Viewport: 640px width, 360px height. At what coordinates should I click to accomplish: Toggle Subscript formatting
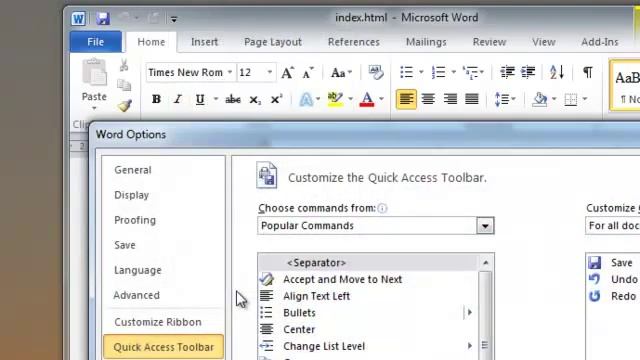[x=255, y=99]
